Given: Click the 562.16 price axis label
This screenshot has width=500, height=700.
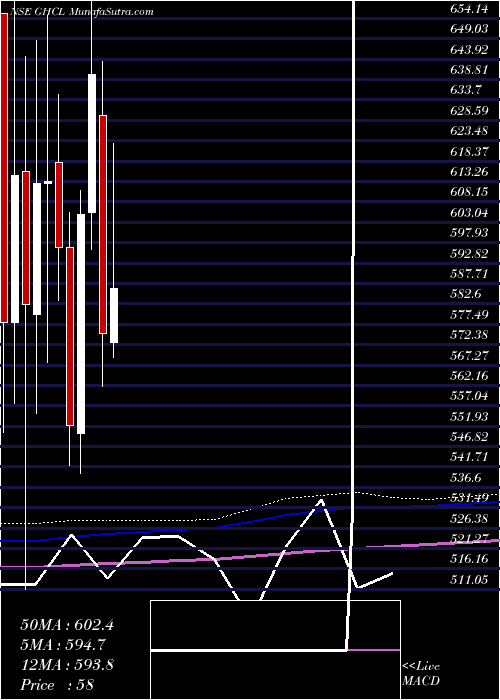Looking at the screenshot, I should click(470, 376).
